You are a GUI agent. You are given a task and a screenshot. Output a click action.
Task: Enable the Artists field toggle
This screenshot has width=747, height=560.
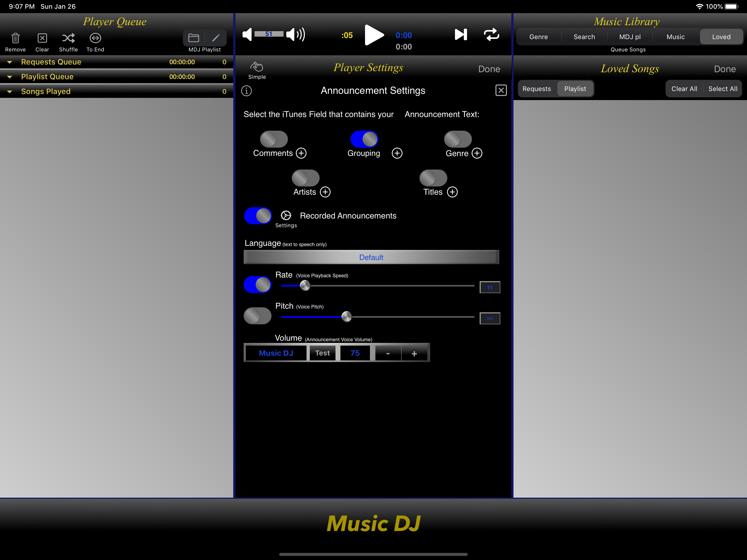pyautogui.click(x=306, y=178)
